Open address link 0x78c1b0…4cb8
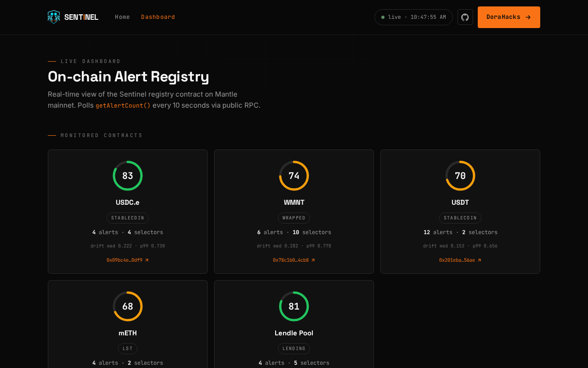This screenshot has height=368, width=588. pyautogui.click(x=294, y=260)
